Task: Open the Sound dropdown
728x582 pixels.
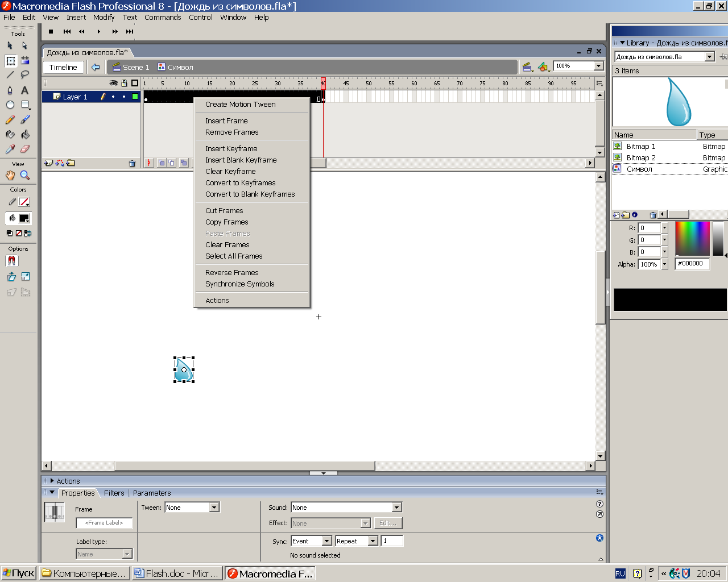Action: click(397, 508)
